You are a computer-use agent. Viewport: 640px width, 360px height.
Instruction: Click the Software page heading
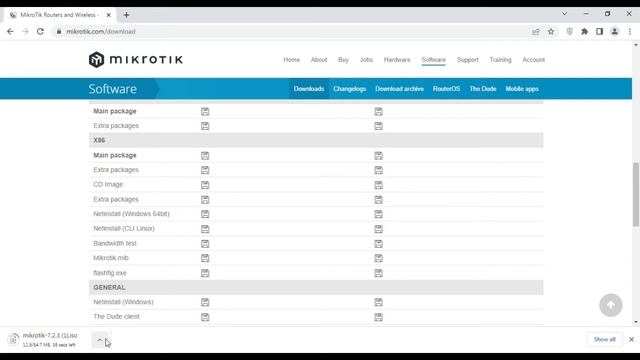pos(113,89)
